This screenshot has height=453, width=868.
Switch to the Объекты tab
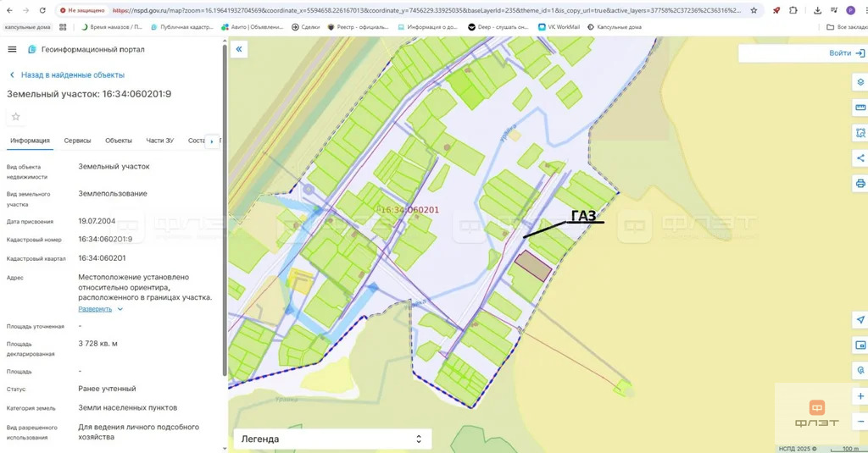coord(119,141)
